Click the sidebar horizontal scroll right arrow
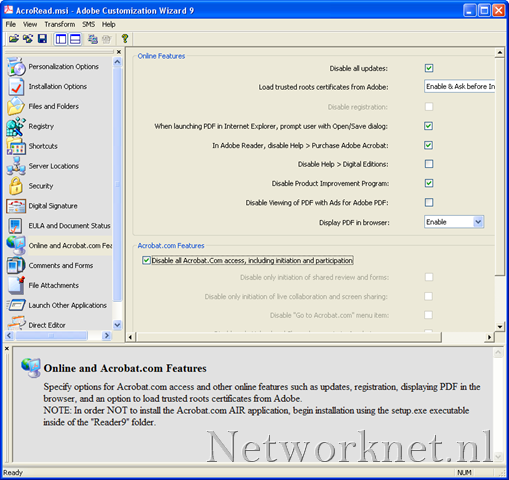Screen dimensions: 509x480 coord(107,335)
